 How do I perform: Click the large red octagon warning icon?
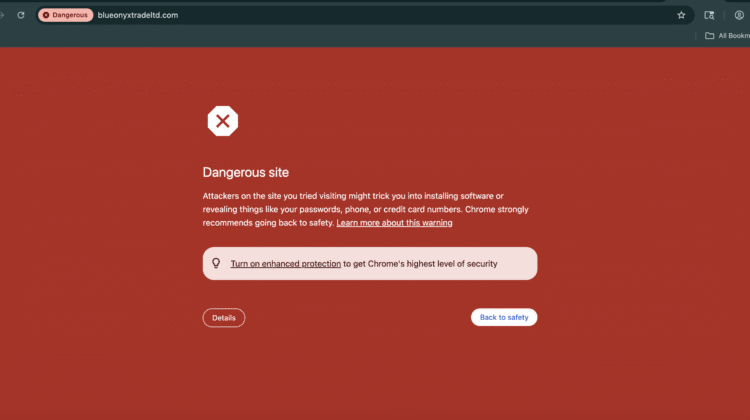222,122
